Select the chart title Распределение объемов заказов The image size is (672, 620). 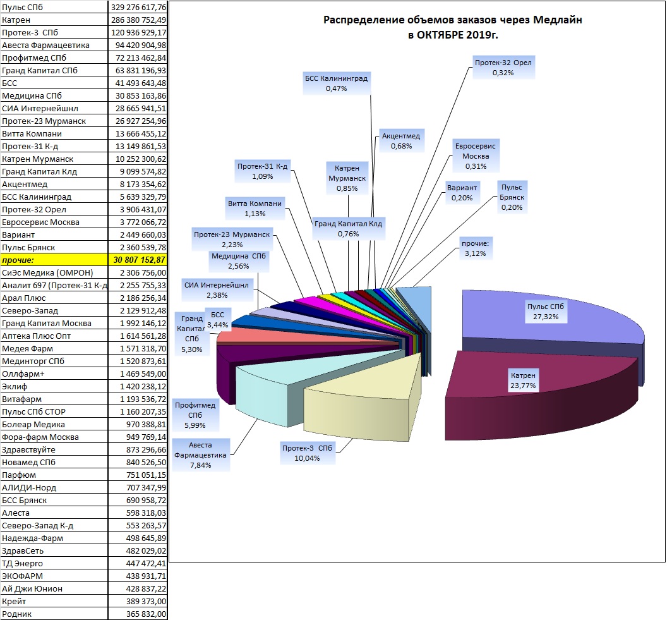coord(453,27)
